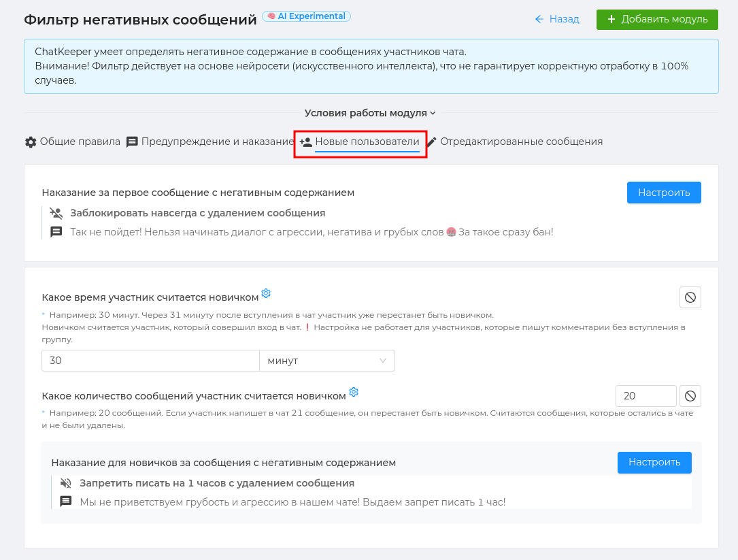Click the gear icon of Общие правила tab
Viewport: 738px width, 560px height.
click(x=31, y=142)
